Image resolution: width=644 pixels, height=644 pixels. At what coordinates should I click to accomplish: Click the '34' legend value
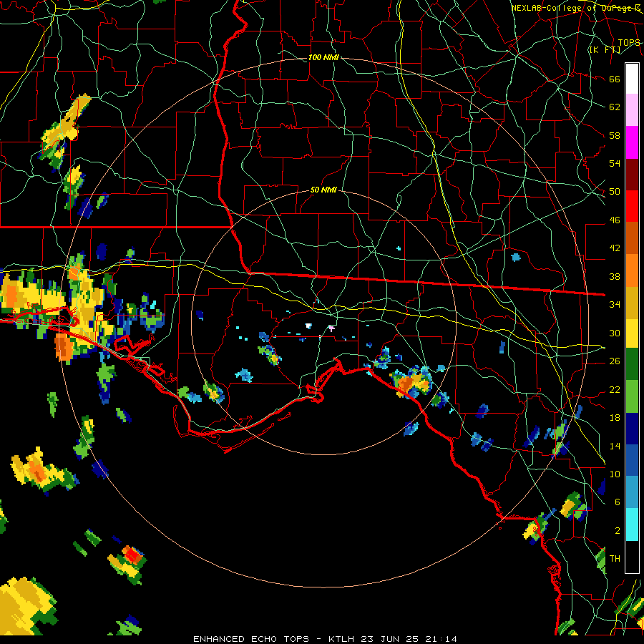(x=615, y=305)
